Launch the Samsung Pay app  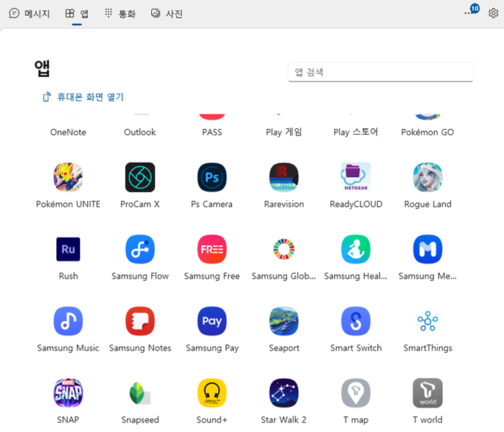tap(212, 321)
